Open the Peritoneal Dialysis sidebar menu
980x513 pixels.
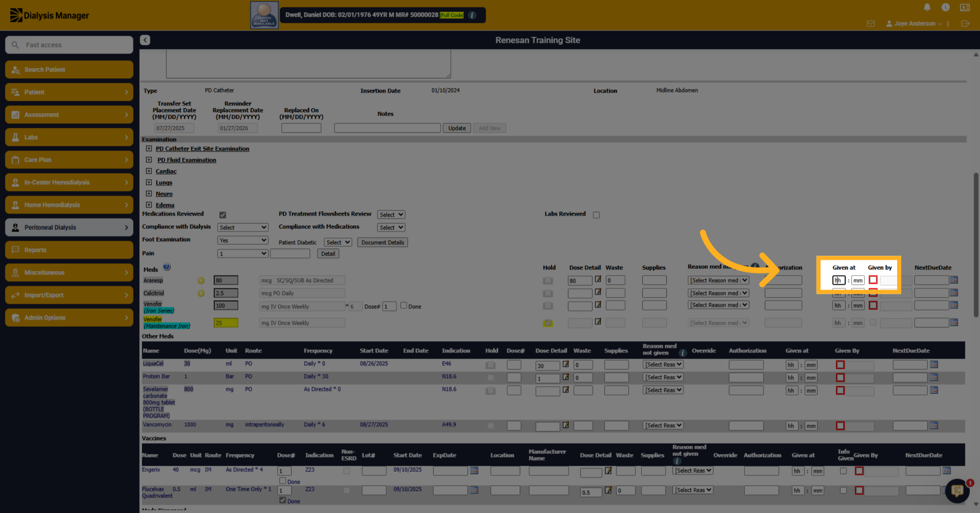click(69, 227)
